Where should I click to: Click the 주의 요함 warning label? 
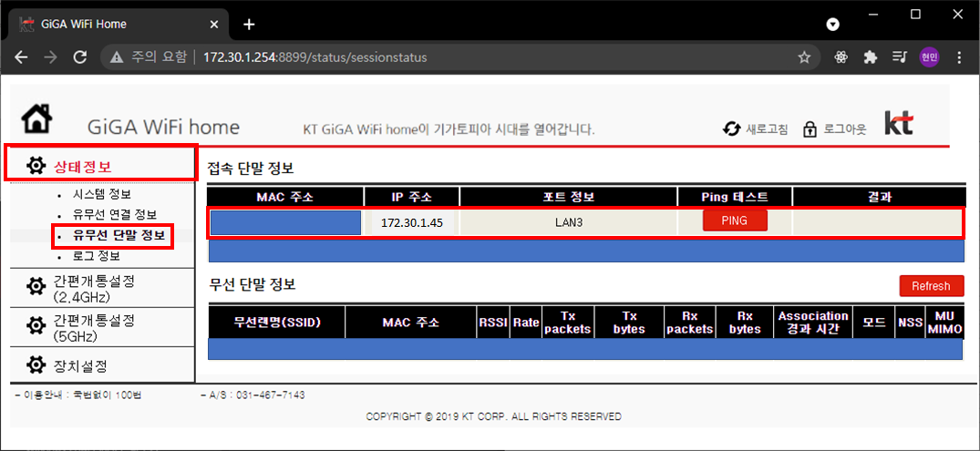pos(159,57)
